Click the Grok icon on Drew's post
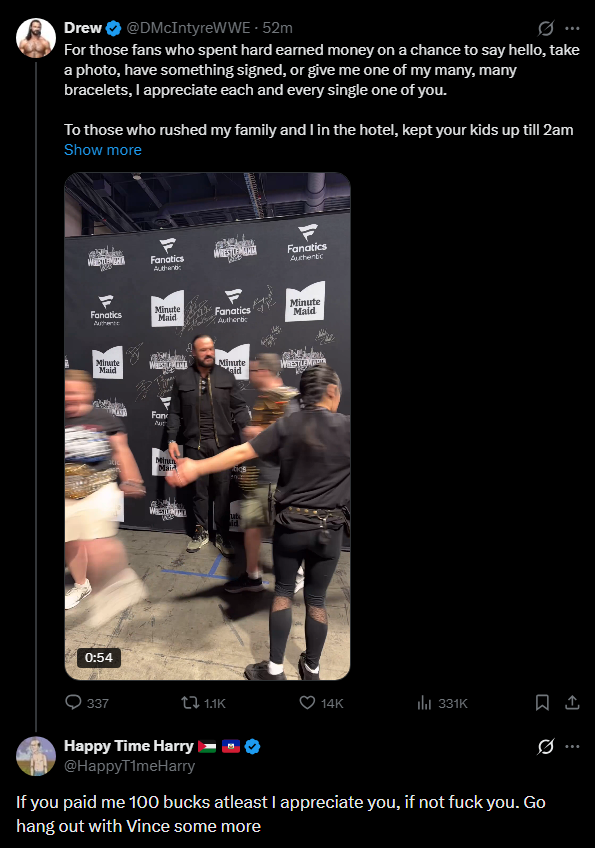Image resolution: width=595 pixels, height=848 pixels. (545, 28)
